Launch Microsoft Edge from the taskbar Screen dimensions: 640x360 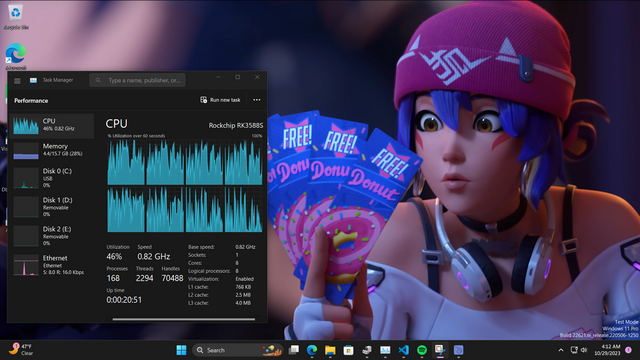tap(312, 350)
